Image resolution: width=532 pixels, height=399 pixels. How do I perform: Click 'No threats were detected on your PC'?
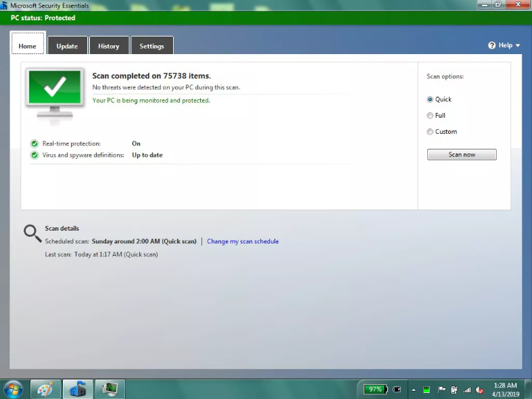(166, 87)
